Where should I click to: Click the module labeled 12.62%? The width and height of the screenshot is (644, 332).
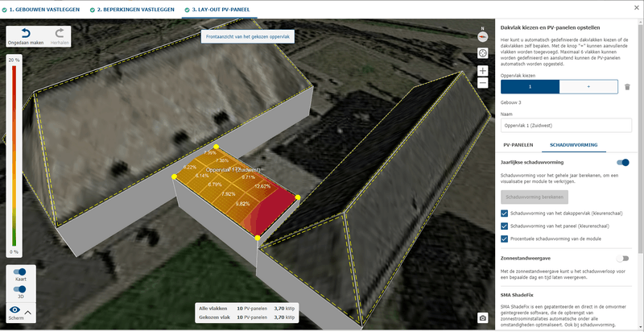click(262, 186)
